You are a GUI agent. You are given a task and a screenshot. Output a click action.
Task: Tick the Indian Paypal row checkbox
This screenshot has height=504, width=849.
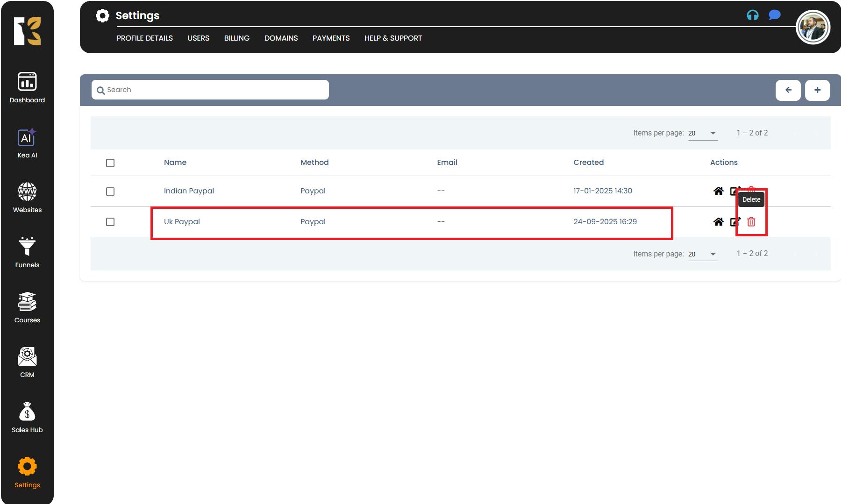point(110,192)
